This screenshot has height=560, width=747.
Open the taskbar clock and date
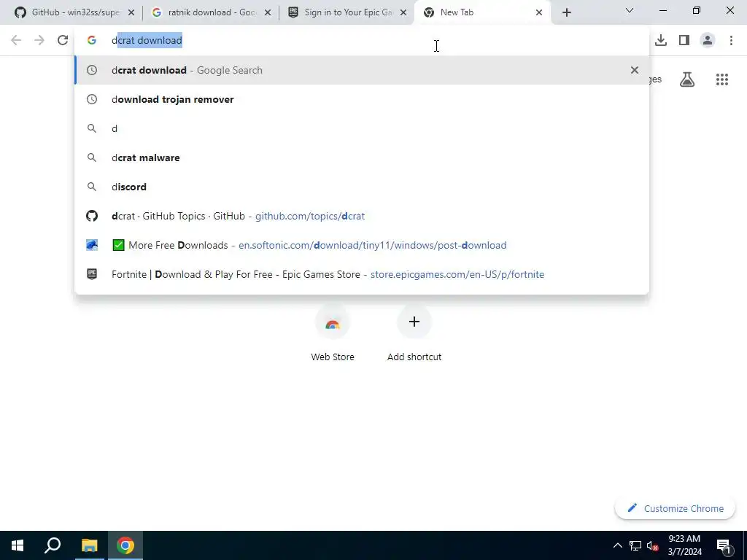coord(684,545)
